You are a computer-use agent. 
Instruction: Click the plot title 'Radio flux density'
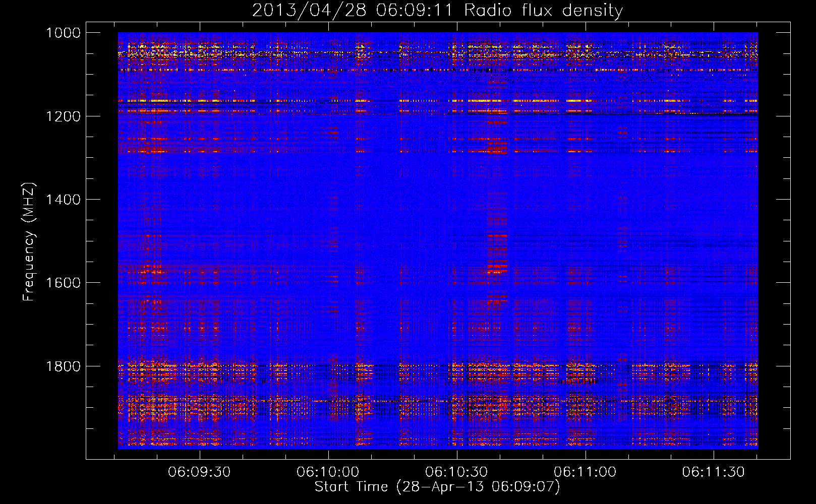tap(544, 11)
